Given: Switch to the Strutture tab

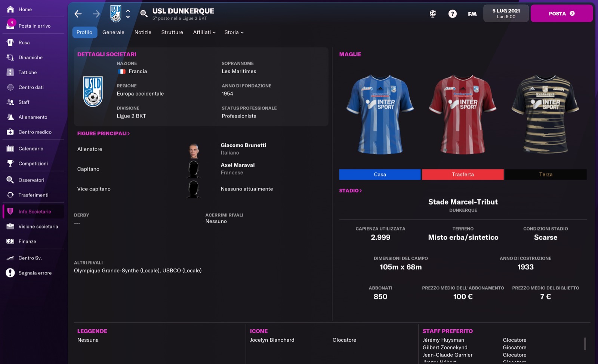Looking at the screenshot, I should point(172,32).
